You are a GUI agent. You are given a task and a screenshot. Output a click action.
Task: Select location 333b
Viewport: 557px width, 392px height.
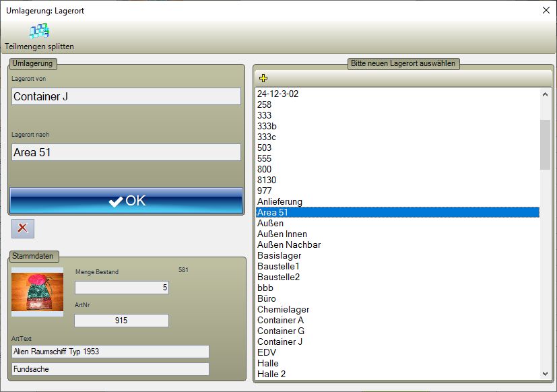click(397, 126)
